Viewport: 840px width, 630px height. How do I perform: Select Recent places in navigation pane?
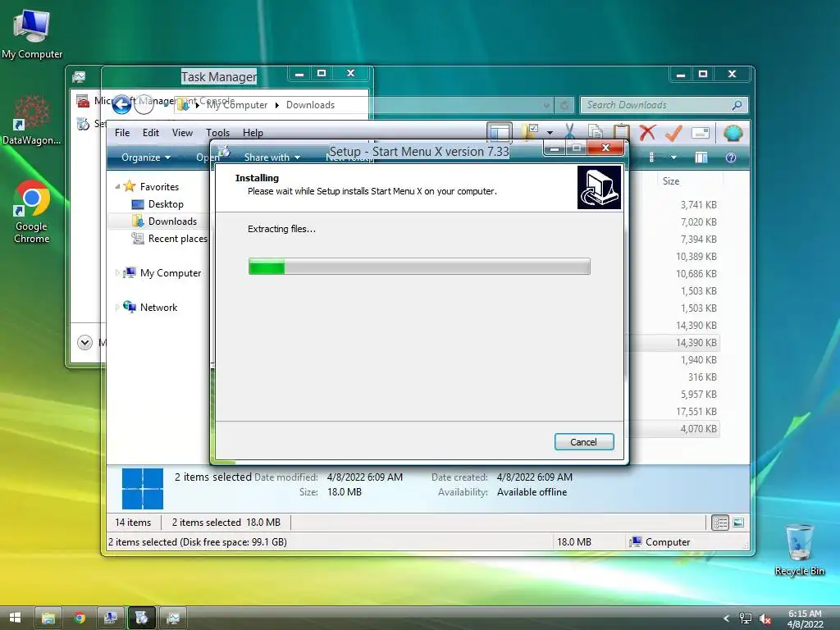pyautogui.click(x=177, y=239)
